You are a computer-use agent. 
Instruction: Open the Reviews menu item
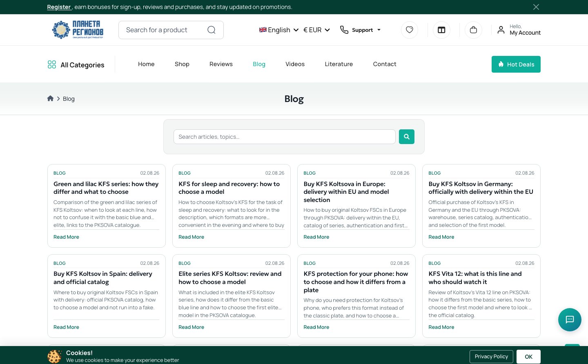click(x=221, y=64)
